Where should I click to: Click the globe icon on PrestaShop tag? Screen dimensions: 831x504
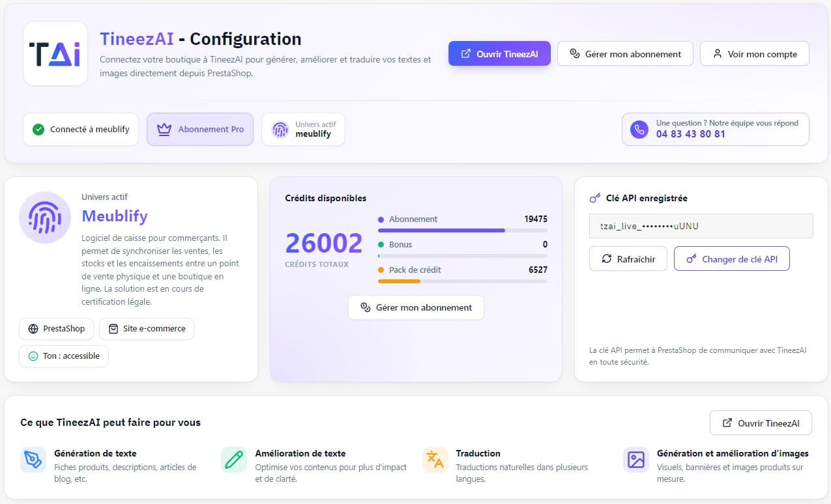(33, 329)
